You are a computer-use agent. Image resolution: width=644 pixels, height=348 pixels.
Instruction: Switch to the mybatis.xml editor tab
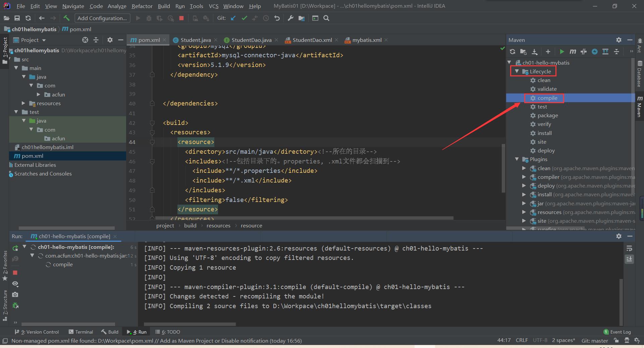(367, 40)
